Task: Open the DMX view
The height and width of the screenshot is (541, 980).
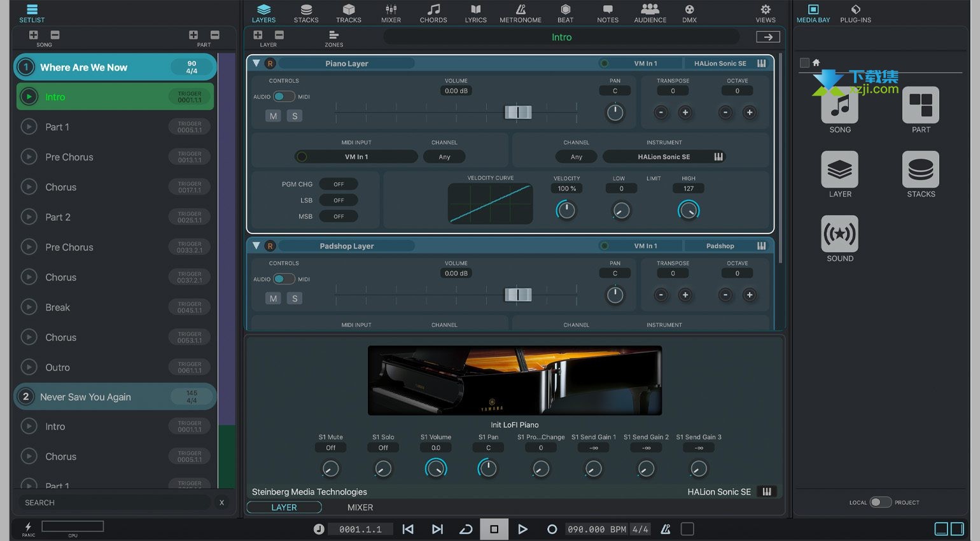Action: point(689,13)
